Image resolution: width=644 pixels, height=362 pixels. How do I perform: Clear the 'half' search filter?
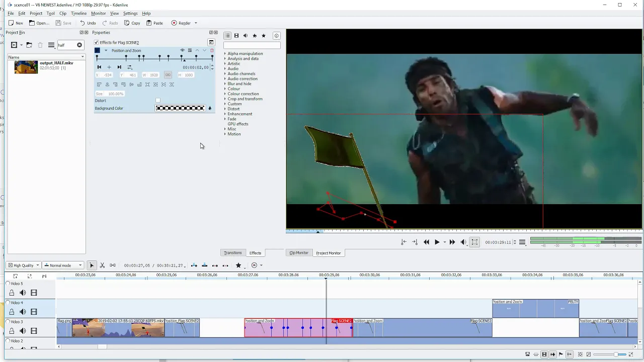point(79,45)
